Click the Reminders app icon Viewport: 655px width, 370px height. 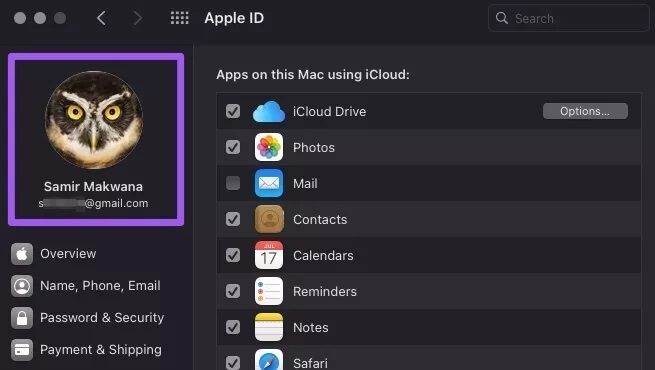[269, 291]
